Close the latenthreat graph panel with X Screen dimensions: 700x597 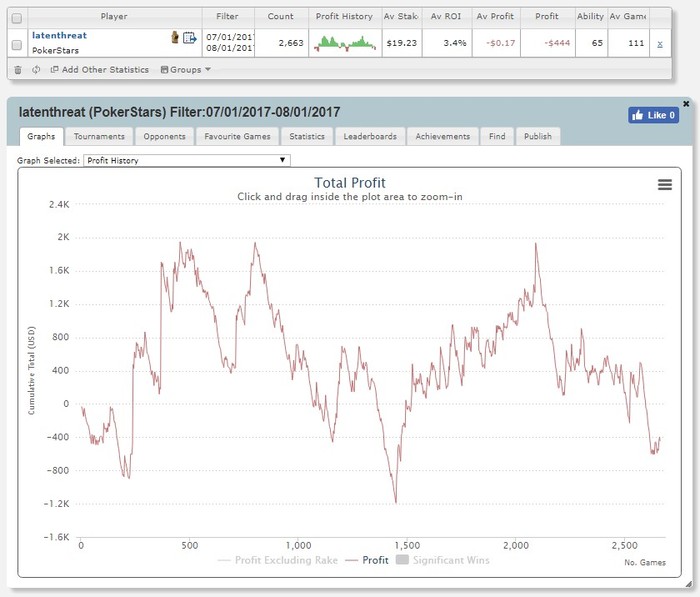pyautogui.click(x=686, y=104)
